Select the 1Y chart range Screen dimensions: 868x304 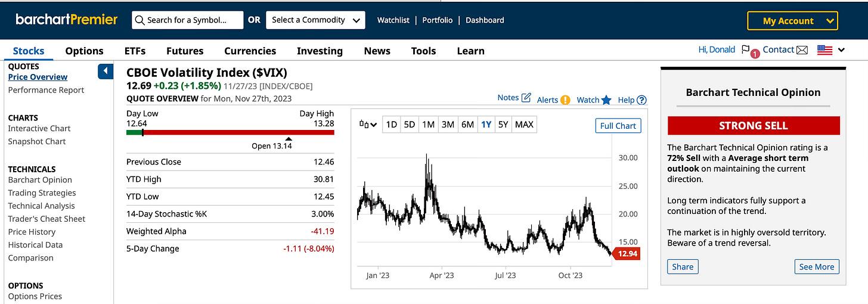(486, 125)
